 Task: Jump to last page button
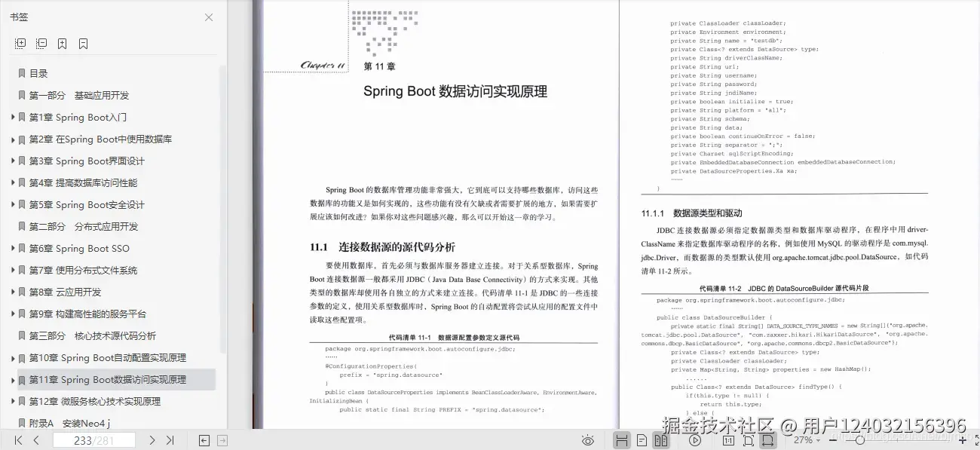(x=170, y=440)
